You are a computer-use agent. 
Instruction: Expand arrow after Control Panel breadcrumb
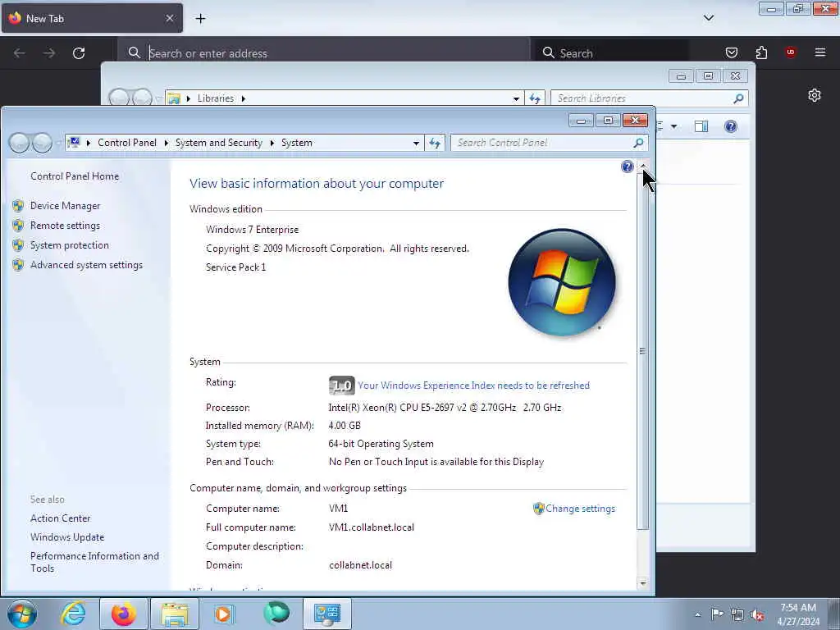166,143
